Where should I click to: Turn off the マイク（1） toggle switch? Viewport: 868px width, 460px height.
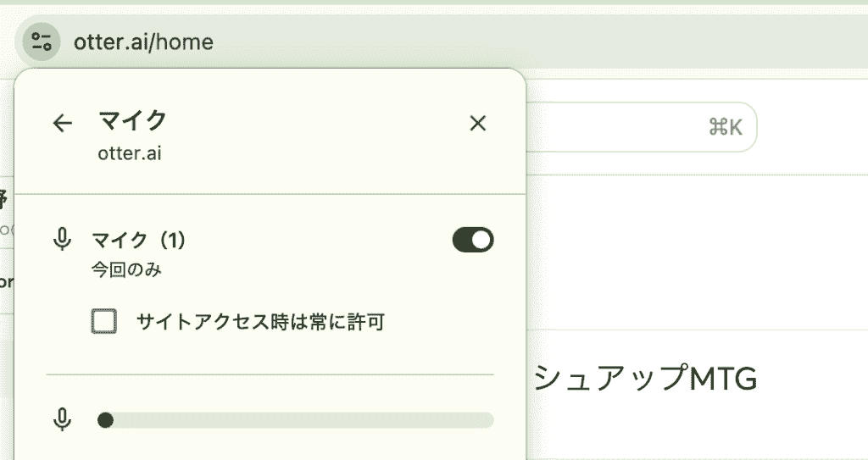[x=473, y=240]
